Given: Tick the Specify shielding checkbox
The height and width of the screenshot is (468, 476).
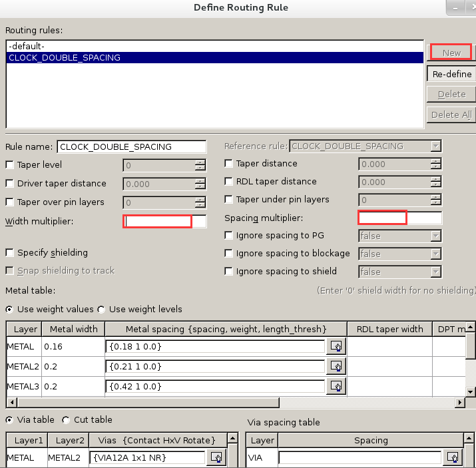Looking at the screenshot, I should pos(10,252).
